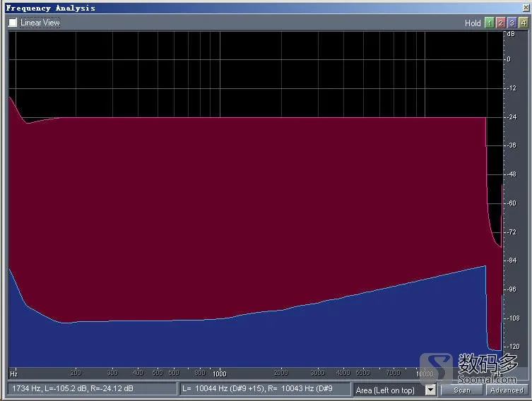
Task: Toggle Hold button 1 (green)
Action: (x=489, y=23)
